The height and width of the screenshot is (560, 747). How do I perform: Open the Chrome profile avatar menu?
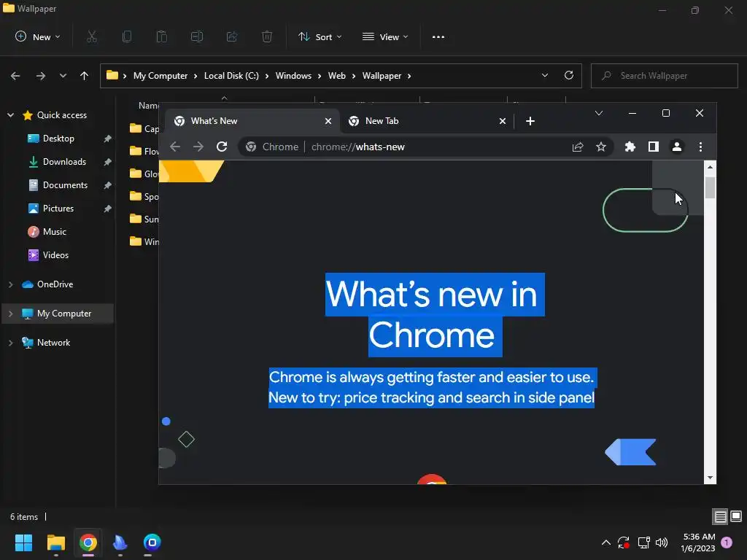676,147
